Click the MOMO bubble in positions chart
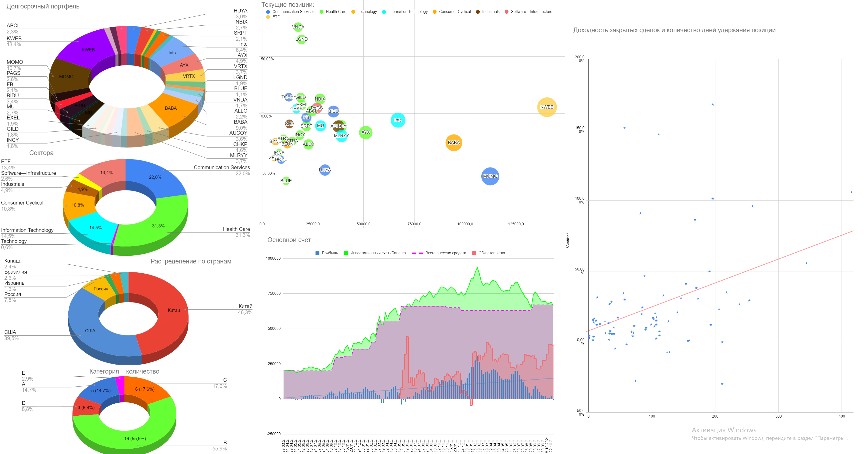The height and width of the screenshot is (454, 868). pyautogui.click(x=490, y=176)
